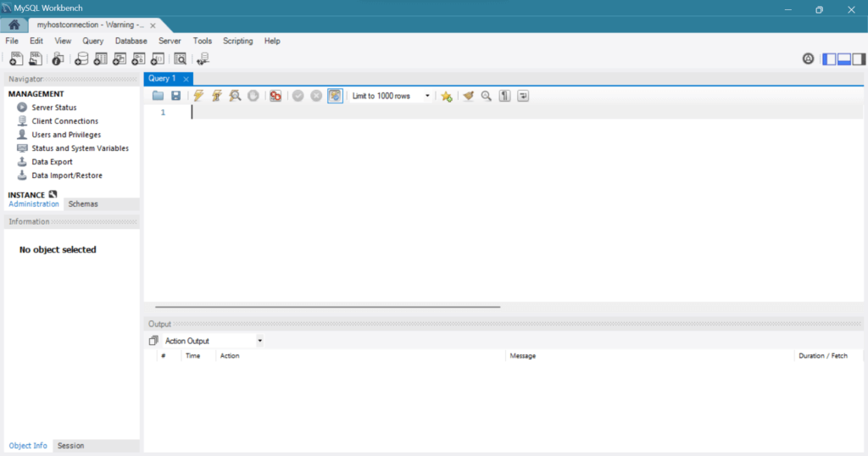The width and height of the screenshot is (868, 456).
Task: Open the View menu
Action: click(x=63, y=41)
